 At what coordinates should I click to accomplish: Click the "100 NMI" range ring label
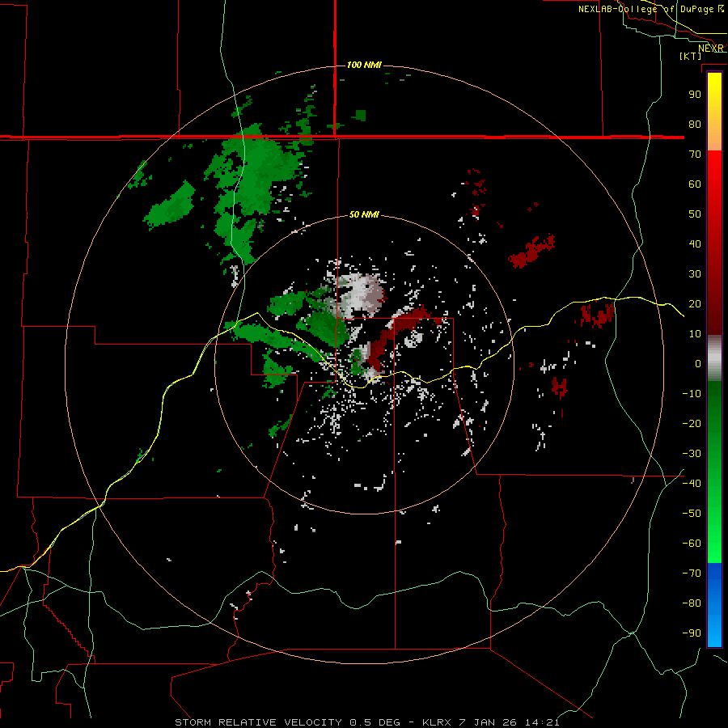coord(364,65)
